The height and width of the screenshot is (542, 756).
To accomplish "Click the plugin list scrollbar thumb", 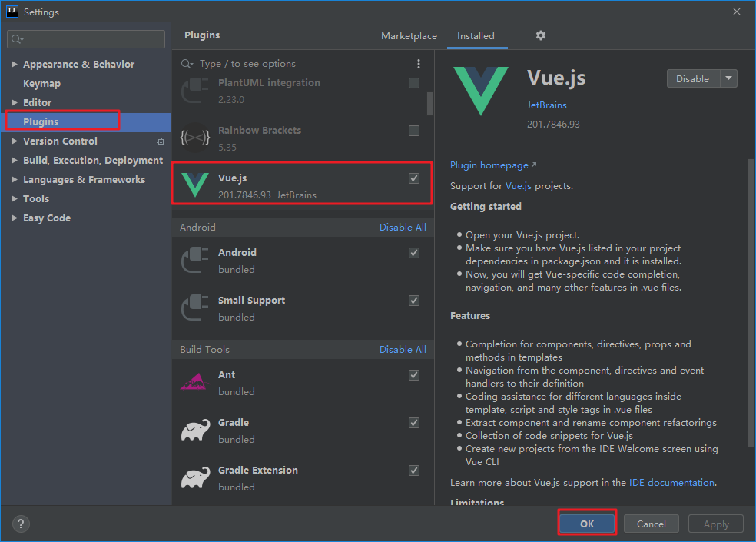I will [x=430, y=104].
